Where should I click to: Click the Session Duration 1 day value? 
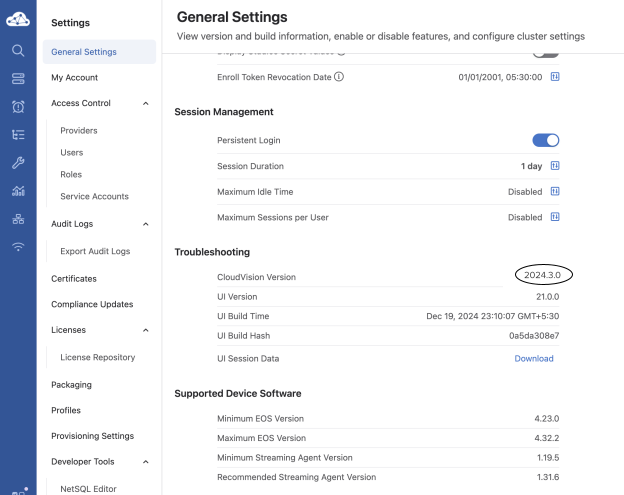pos(531,166)
